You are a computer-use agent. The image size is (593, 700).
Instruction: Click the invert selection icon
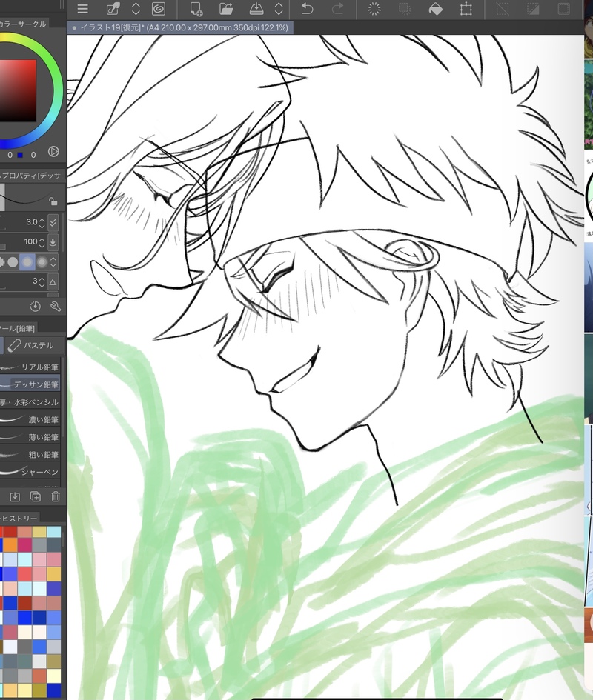pos(533,9)
